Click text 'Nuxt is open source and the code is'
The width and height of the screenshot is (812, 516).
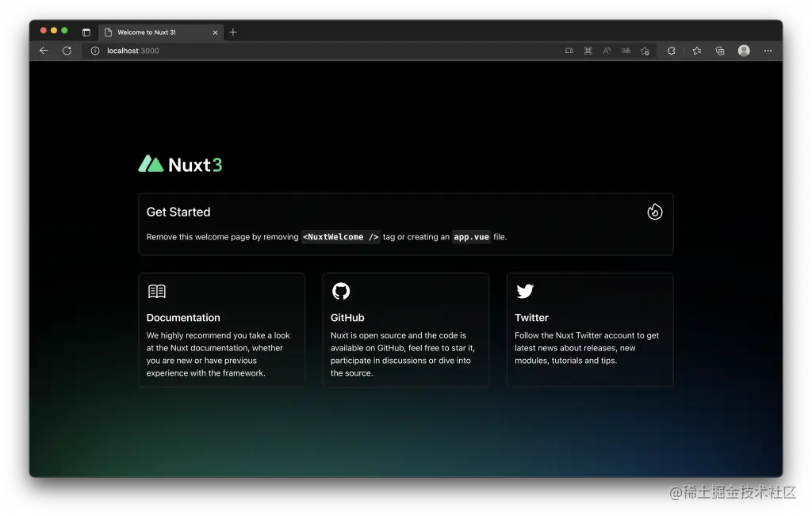(398, 335)
